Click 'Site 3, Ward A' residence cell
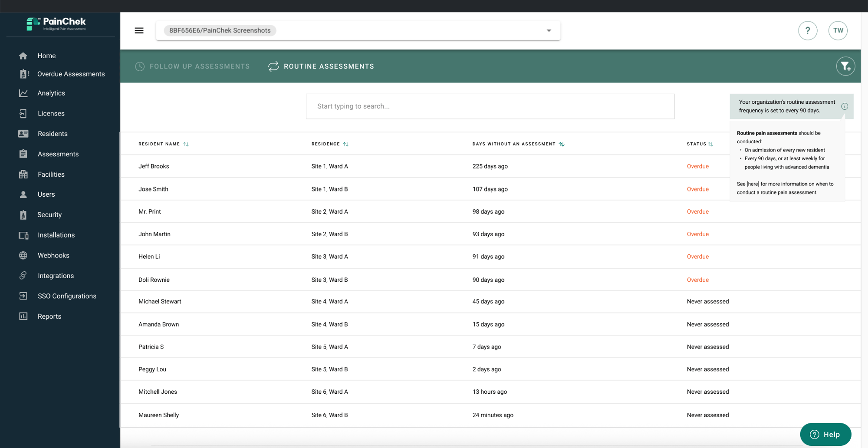 pyautogui.click(x=330, y=257)
